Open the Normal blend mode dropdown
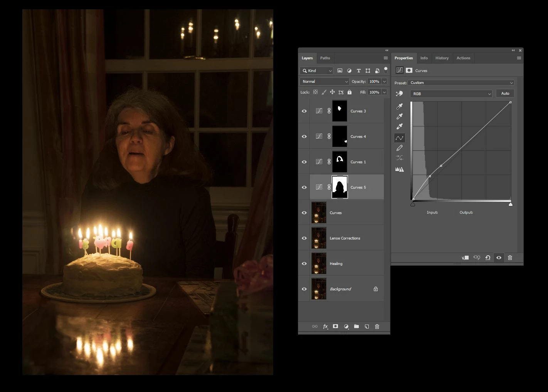Image resolution: width=548 pixels, height=392 pixels. tap(324, 81)
